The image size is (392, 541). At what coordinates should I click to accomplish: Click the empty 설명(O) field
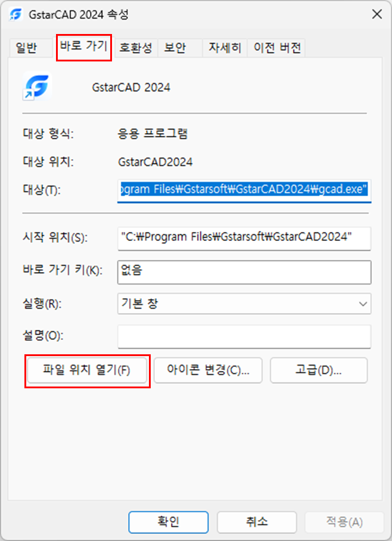click(x=244, y=336)
